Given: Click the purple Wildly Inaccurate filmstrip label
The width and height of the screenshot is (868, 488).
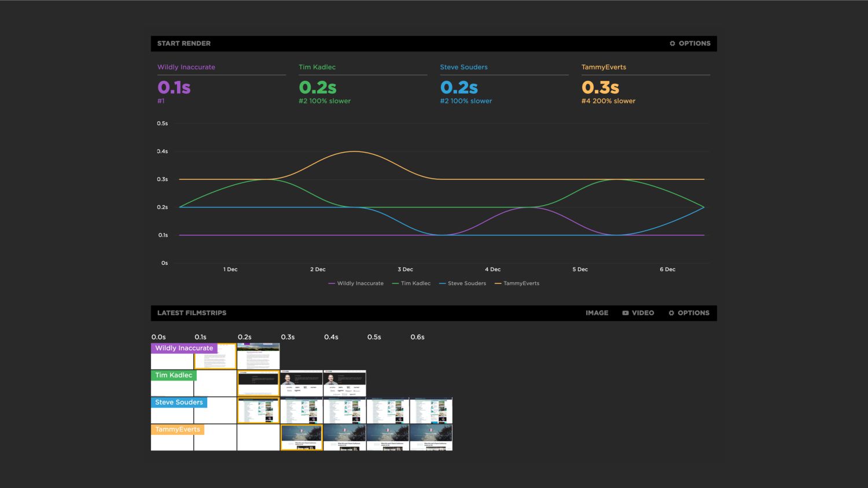Looking at the screenshot, I should 183,348.
